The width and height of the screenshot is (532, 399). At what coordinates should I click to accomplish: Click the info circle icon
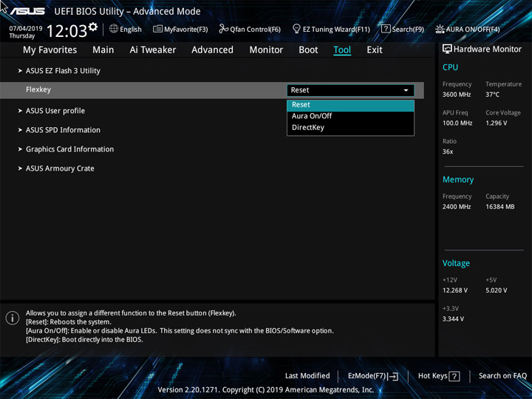[x=13, y=318]
